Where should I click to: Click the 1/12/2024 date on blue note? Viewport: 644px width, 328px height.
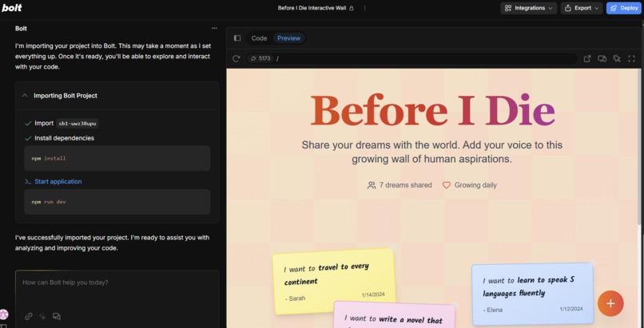tap(571, 309)
